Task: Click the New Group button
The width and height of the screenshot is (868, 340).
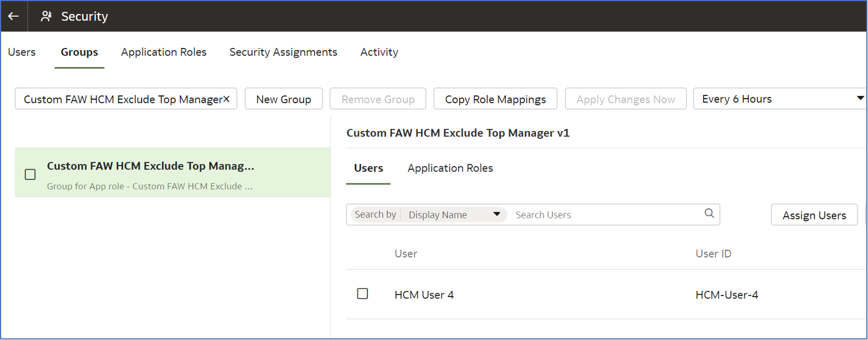Action: 283,99
